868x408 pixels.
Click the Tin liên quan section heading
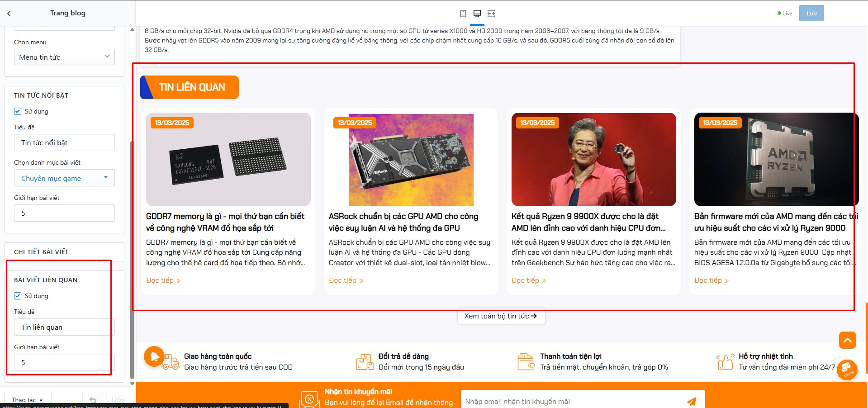[x=190, y=87]
